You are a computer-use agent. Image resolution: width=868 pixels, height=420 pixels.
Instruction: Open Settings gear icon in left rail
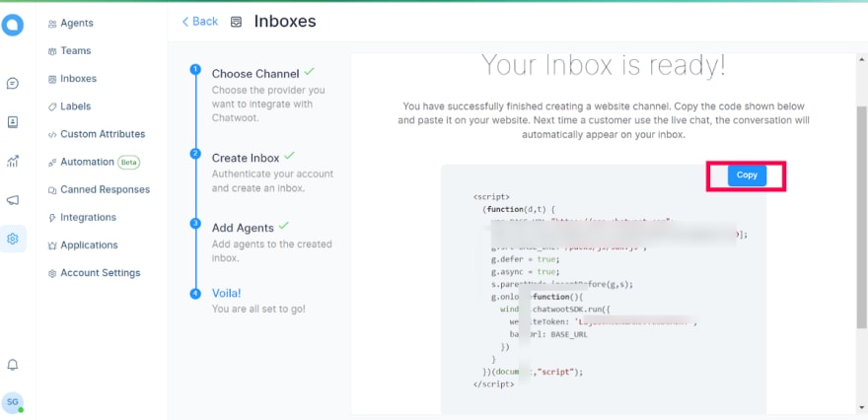pyautogui.click(x=12, y=239)
